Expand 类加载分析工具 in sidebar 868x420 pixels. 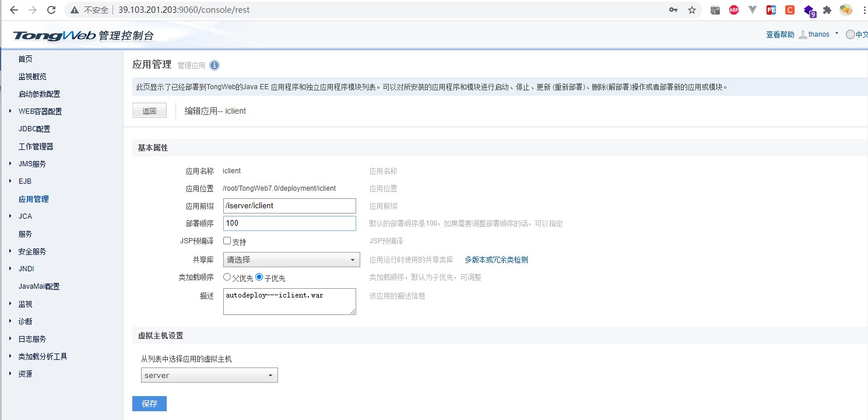pyautogui.click(x=10, y=356)
